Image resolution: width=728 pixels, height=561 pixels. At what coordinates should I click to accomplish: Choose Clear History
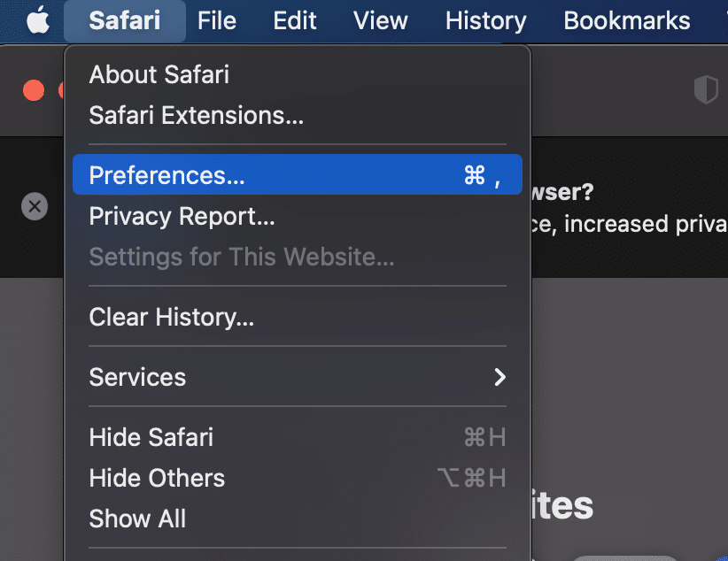tap(171, 319)
